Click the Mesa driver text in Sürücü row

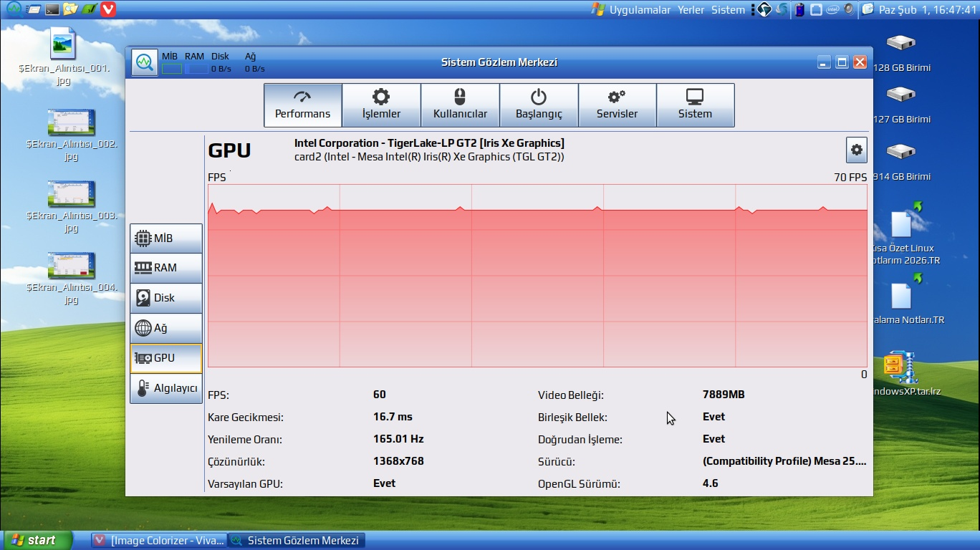click(x=784, y=461)
